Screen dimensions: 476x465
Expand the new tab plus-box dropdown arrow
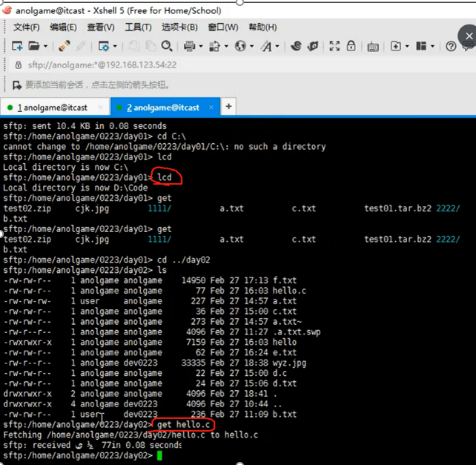point(407,46)
